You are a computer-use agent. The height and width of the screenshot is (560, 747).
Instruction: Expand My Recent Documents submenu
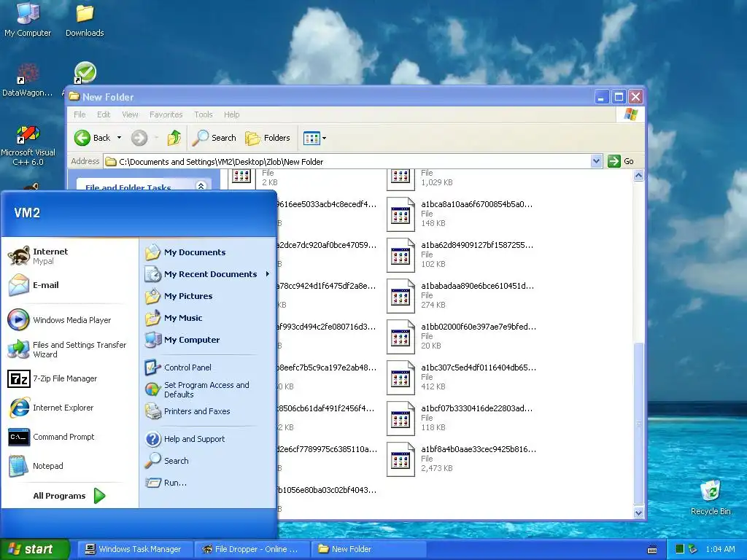tap(206, 274)
